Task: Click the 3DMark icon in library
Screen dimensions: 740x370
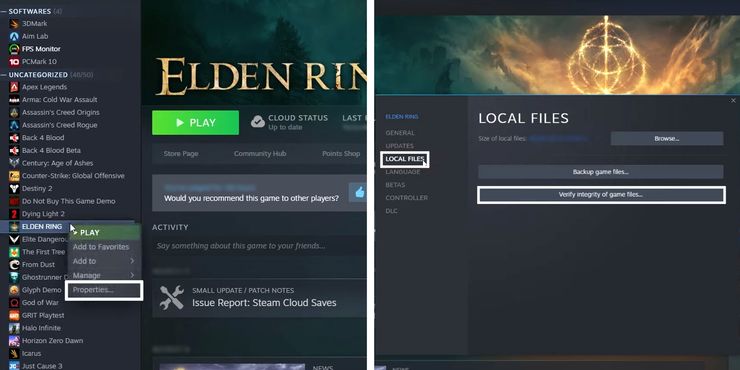Action: [x=14, y=24]
